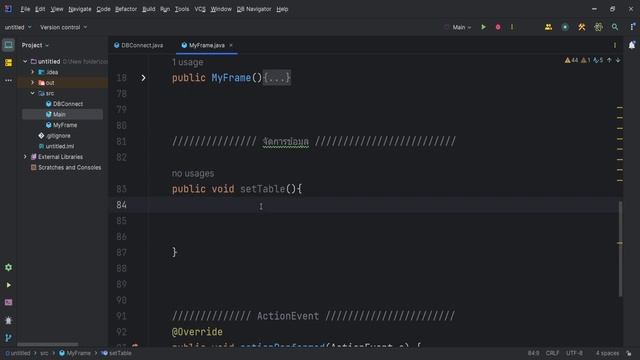The image size is (640, 360).
Task: Open the Version control dropdown
Action: [63, 27]
